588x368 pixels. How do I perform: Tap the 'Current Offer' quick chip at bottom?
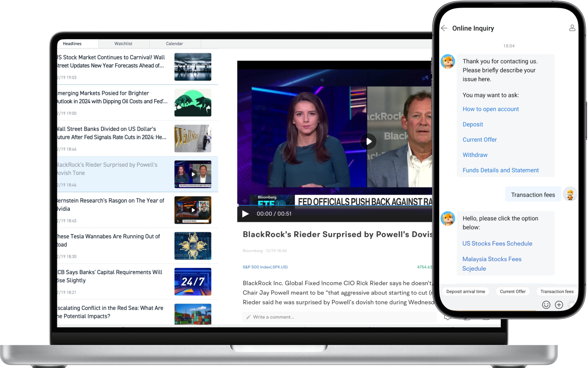click(x=513, y=292)
